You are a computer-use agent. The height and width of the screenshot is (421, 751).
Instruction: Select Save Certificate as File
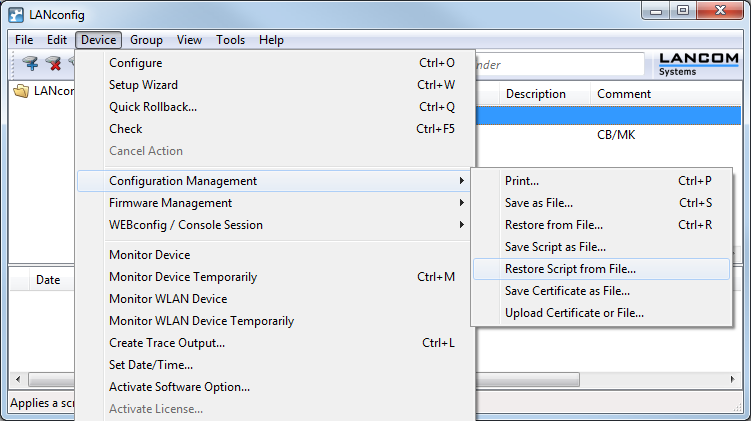pos(567,291)
